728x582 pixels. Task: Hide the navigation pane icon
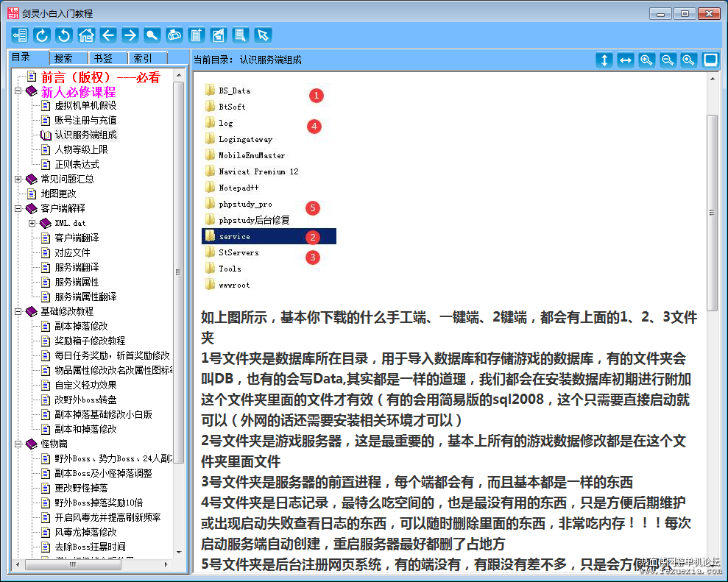20,35
